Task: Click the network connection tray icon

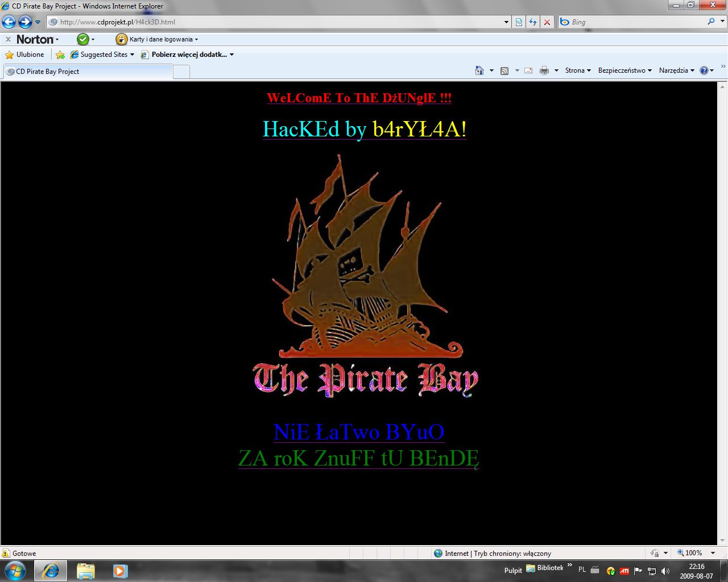Action: (x=652, y=571)
